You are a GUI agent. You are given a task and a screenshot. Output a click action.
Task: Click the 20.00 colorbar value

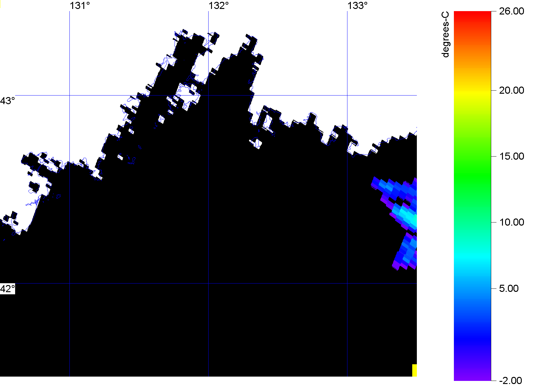(512, 90)
